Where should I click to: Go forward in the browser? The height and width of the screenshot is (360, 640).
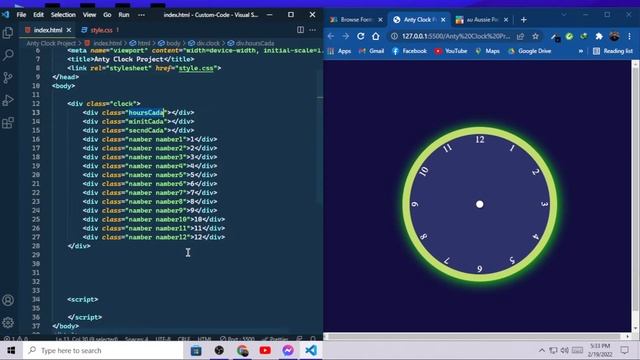click(x=345, y=36)
